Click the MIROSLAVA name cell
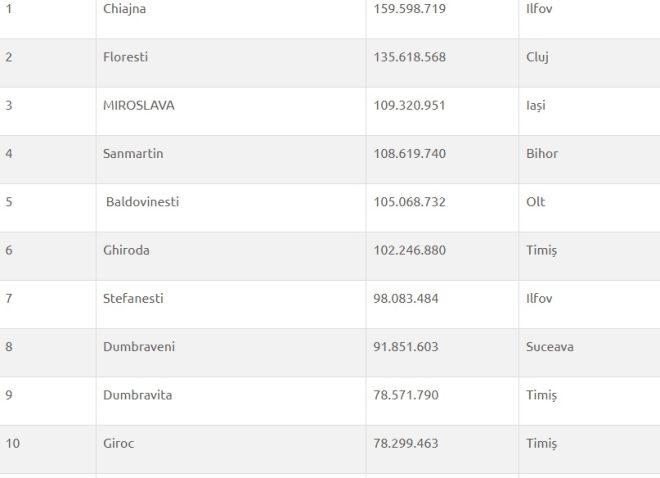Viewport: 660px width, 478px height. pyautogui.click(x=139, y=105)
